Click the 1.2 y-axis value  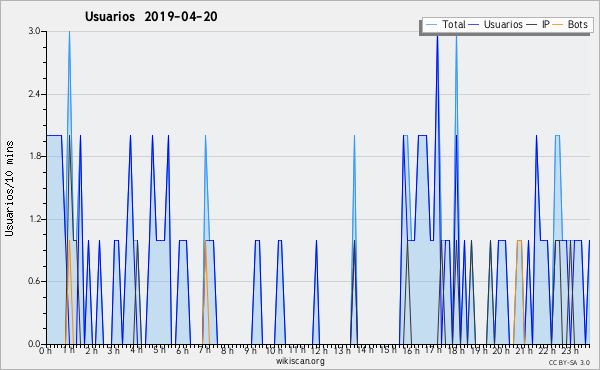(34, 219)
